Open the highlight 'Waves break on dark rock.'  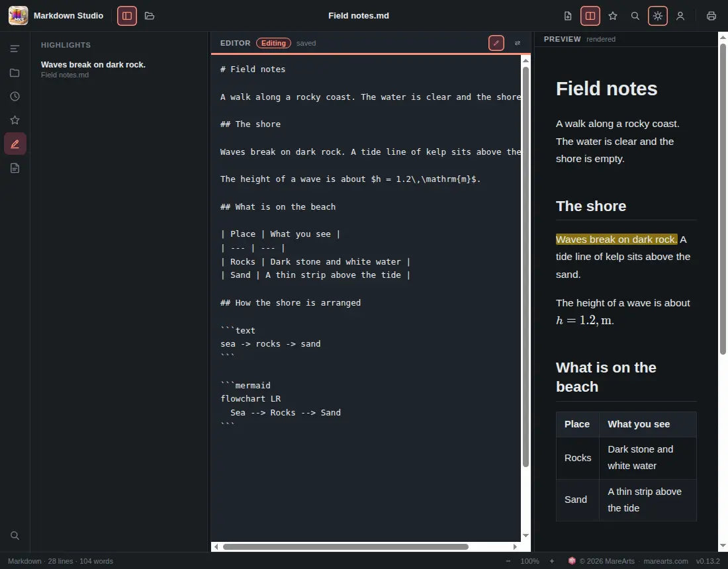coord(93,65)
